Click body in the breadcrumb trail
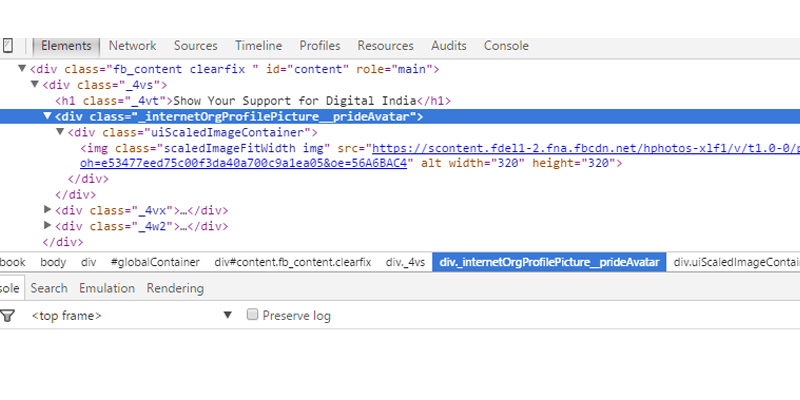 pos(54,262)
